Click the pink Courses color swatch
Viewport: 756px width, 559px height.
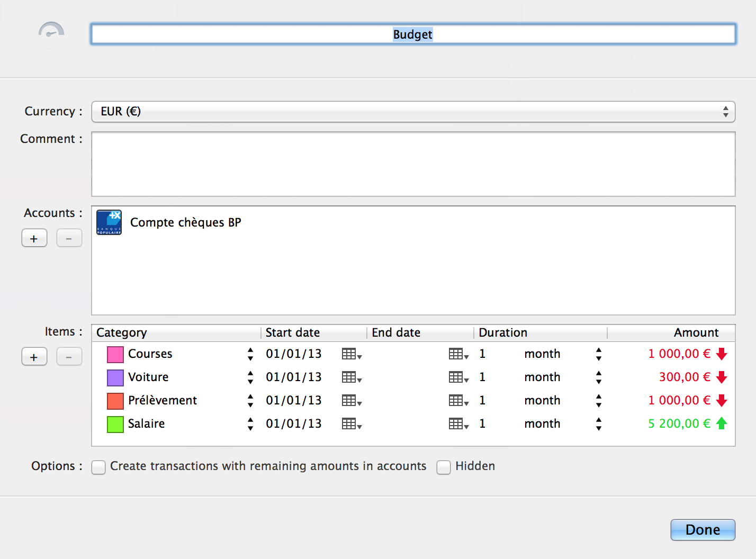(x=115, y=354)
